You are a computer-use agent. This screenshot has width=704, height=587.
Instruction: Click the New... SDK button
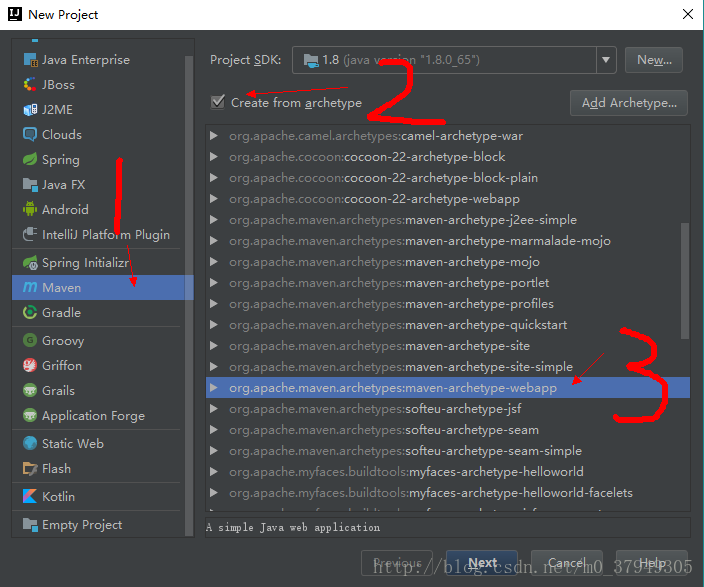pos(654,60)
